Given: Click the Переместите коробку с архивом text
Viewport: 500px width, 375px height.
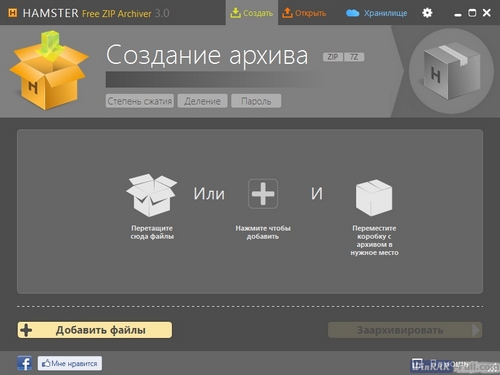Looking at the screenshot, I should click(374, 240).
